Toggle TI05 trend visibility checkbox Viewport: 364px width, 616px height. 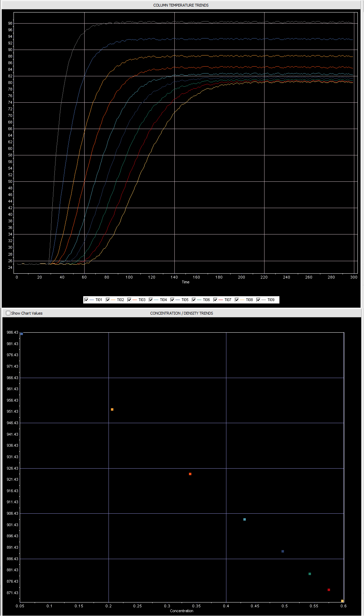click(172, 300)
